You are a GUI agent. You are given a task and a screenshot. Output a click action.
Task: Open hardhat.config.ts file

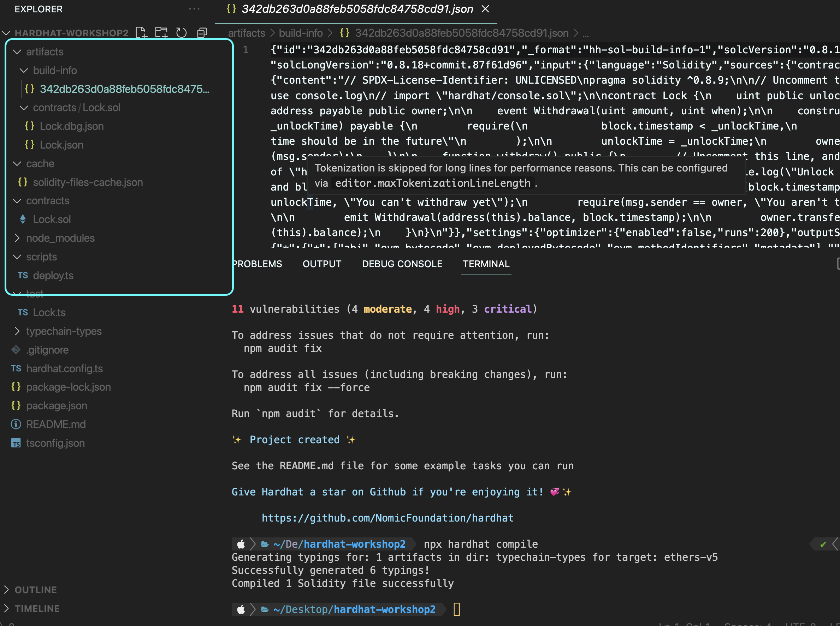pyautogui.click(x=64, y=368)
